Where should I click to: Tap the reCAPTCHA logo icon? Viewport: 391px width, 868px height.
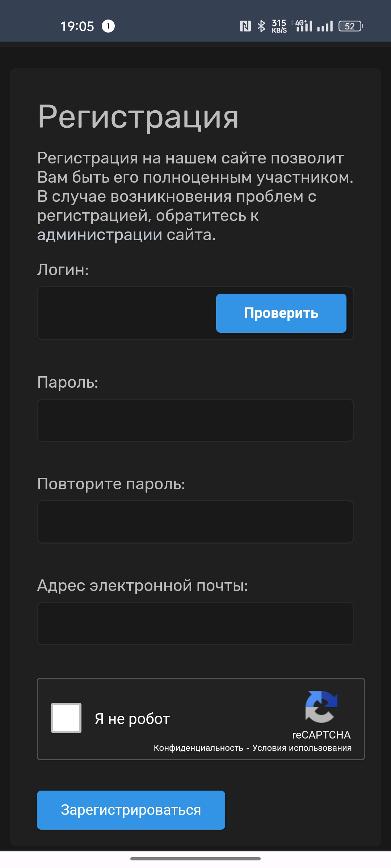point(321,706)
